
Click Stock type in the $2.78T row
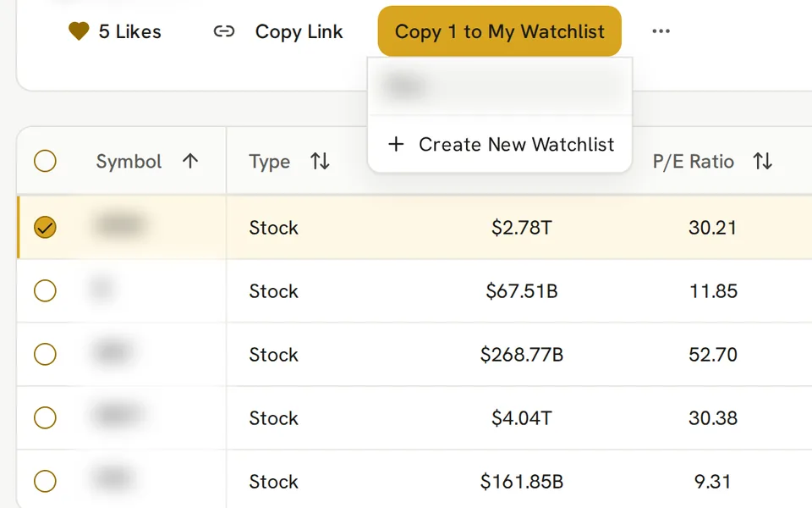pos(273,228)
